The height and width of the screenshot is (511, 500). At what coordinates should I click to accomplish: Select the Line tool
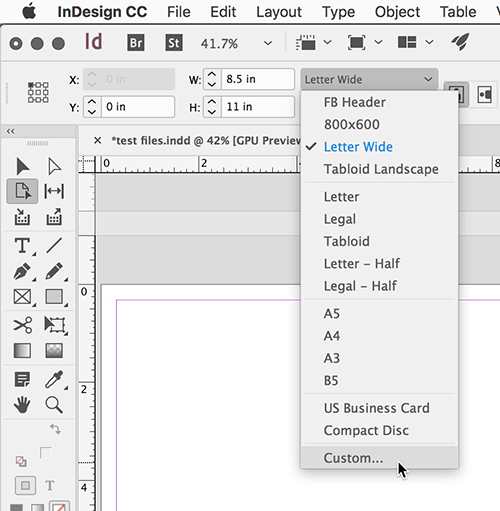click(54, 245)
